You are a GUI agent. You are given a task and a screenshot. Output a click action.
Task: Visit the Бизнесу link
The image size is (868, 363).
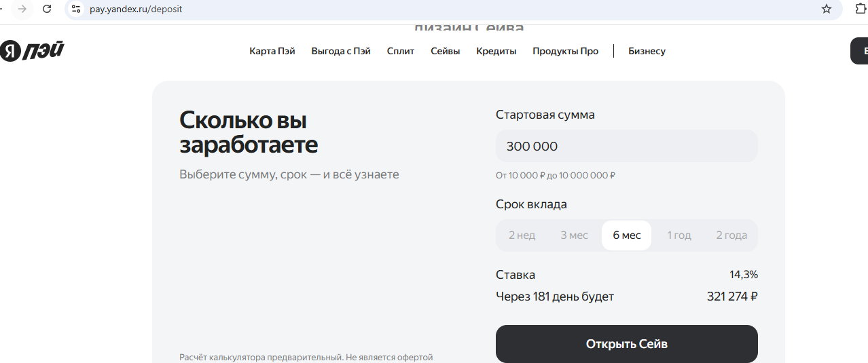click(x=647, y=51)
